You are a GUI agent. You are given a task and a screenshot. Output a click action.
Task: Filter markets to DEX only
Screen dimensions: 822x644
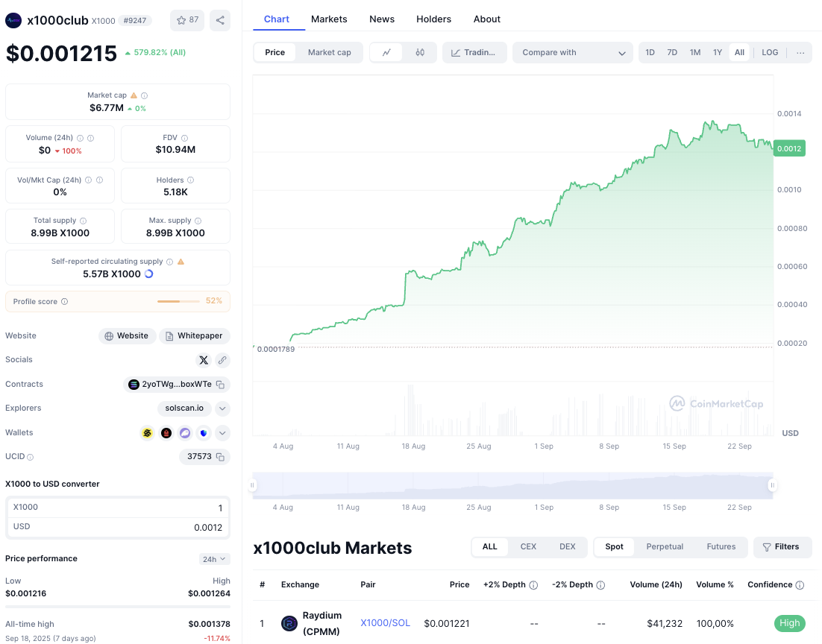pyautogui.click(x=567, y=546)
